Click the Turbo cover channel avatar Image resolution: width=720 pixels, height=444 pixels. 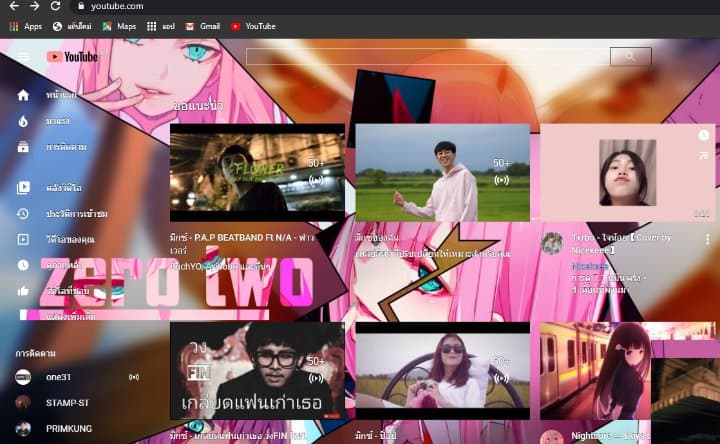click(x=551, y=243)
